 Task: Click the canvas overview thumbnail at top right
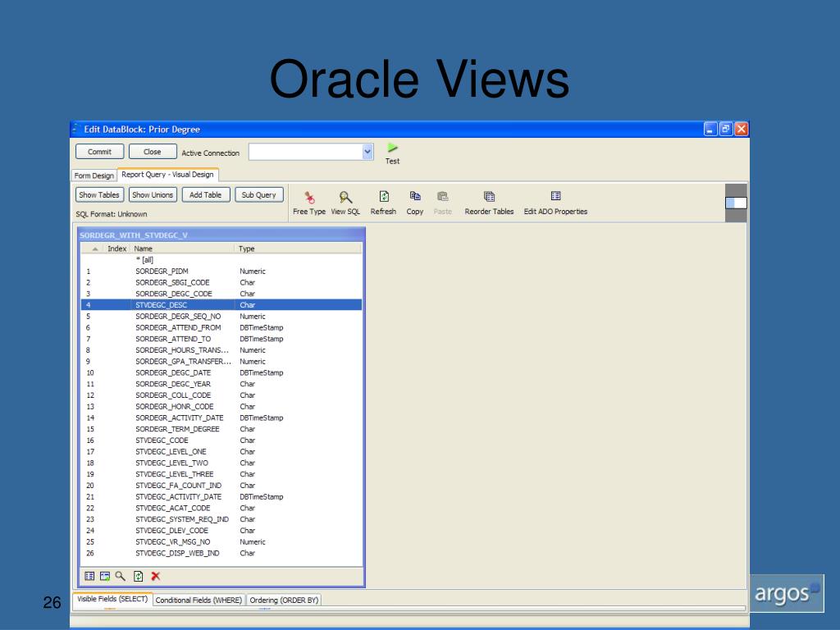[736, 203]
